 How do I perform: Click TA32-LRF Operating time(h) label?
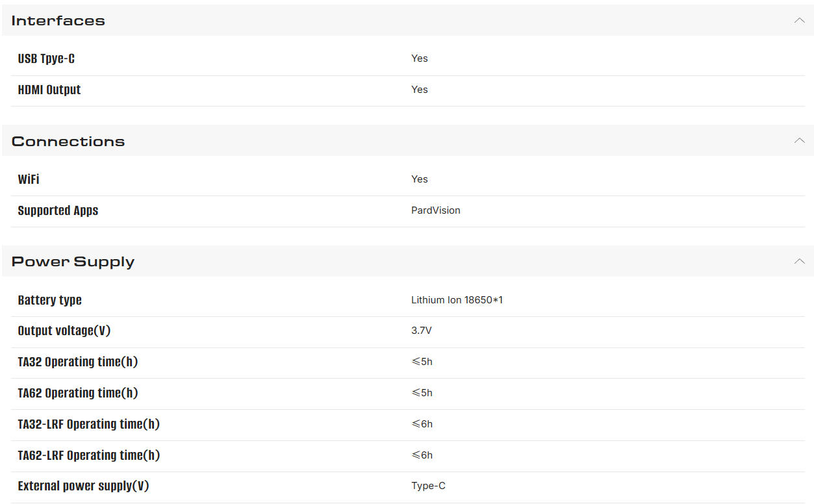pos(88,424)
